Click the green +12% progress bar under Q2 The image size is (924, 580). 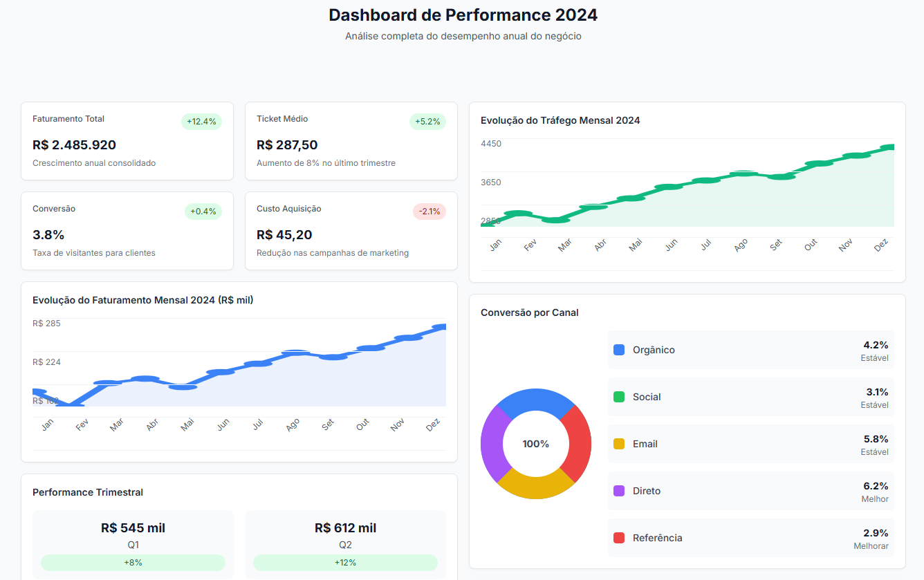[x=344, y=563]
